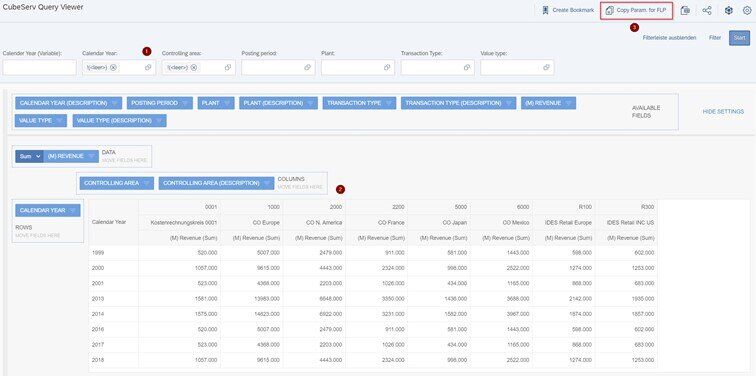Image resolution: width=756 pixels, height=376 pixels.
Task: Click HIDE SETTINGS link
Action: (723, 111)
